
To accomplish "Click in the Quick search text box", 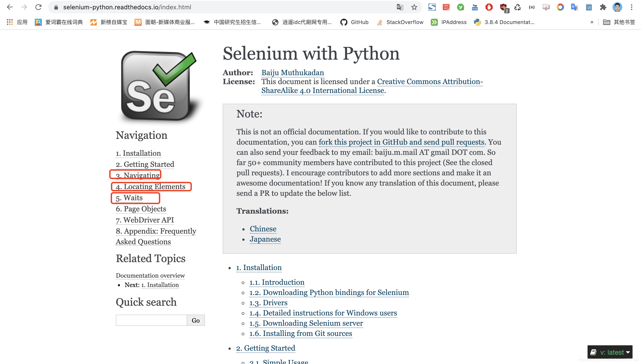I will [x=151, y=320].
